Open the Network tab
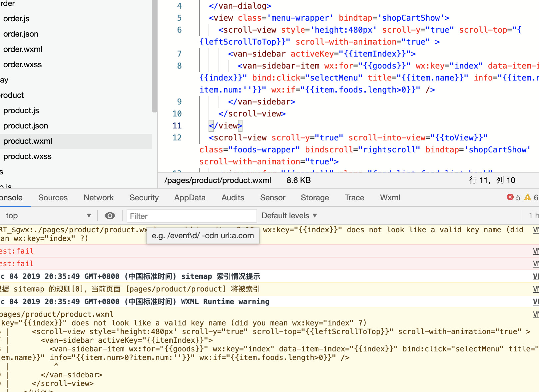This screenshot has height=392, width=539. pyautogui.click(x=99, y=198)
